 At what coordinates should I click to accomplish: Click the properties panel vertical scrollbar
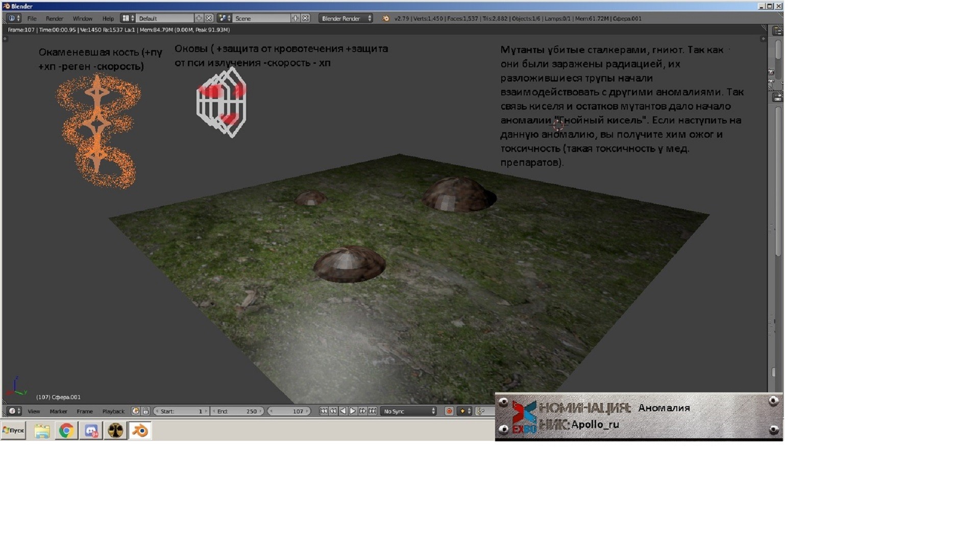pyautogui.click(x=778, y=181)
